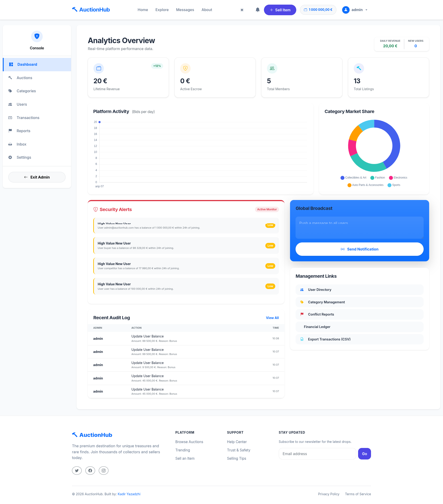Click the Exit Admin button
The width and height of the screenshot is (443, 504).
(x=37, y=177)
